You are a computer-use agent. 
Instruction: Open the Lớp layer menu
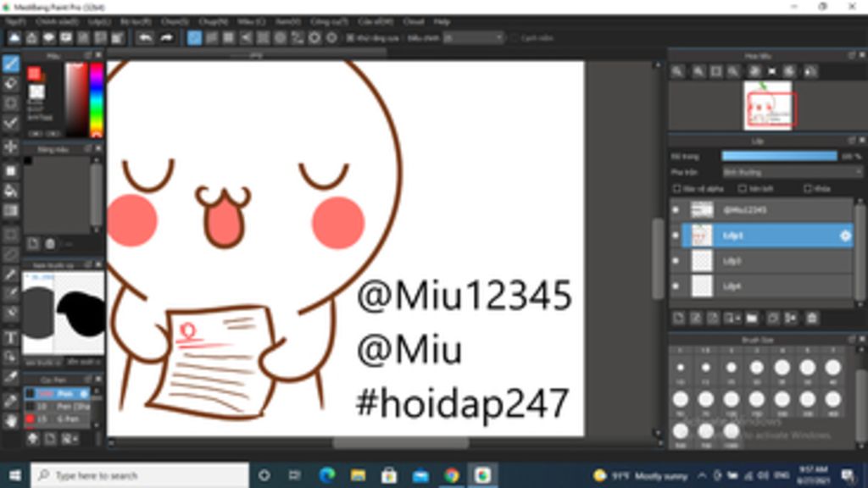[99, 21]
